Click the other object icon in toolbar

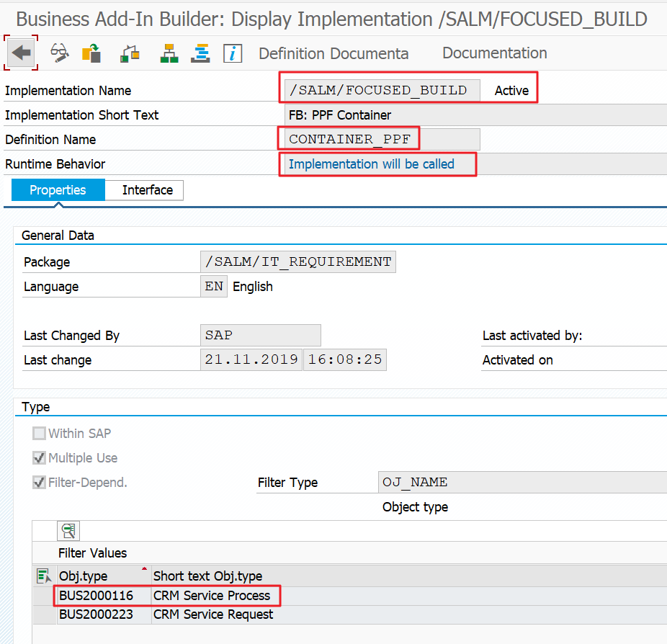[91, 53]
